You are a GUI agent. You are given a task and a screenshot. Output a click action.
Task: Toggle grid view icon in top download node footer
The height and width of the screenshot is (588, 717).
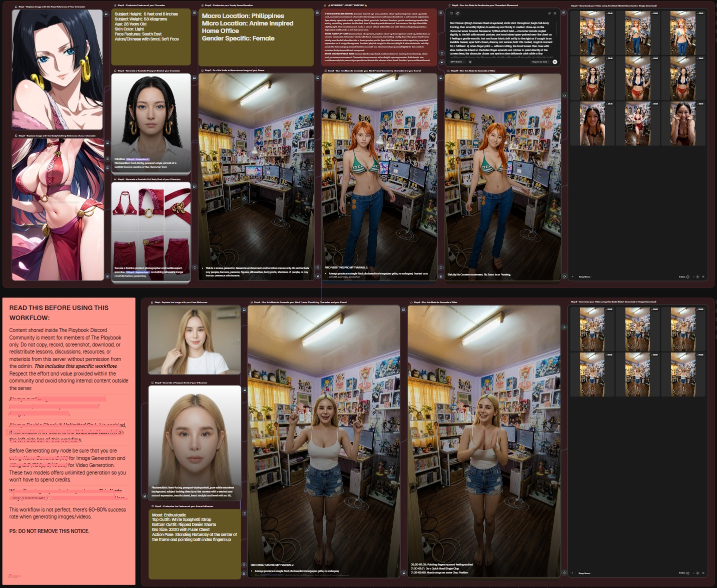pyautogui.click(x=697, y=277)
